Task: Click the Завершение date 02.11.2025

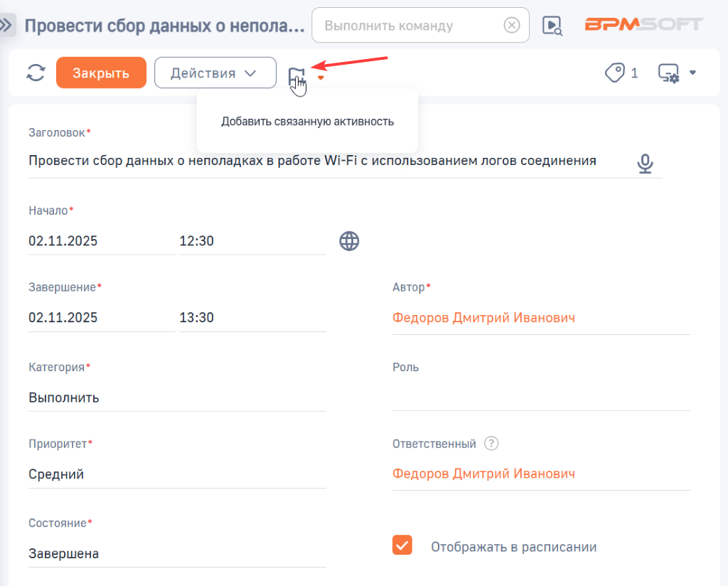Action: coord(102,318)
